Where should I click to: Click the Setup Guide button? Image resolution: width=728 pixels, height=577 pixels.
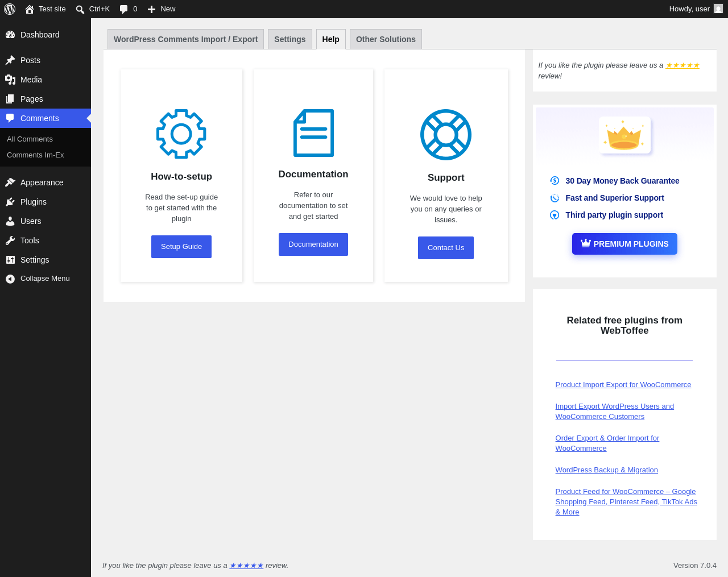[181, 247]
